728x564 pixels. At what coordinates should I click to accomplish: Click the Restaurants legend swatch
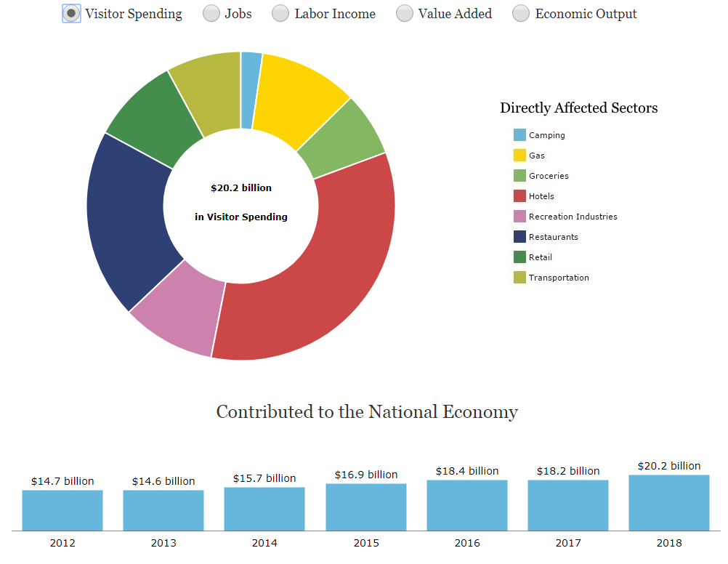click(x=519, y=237)
